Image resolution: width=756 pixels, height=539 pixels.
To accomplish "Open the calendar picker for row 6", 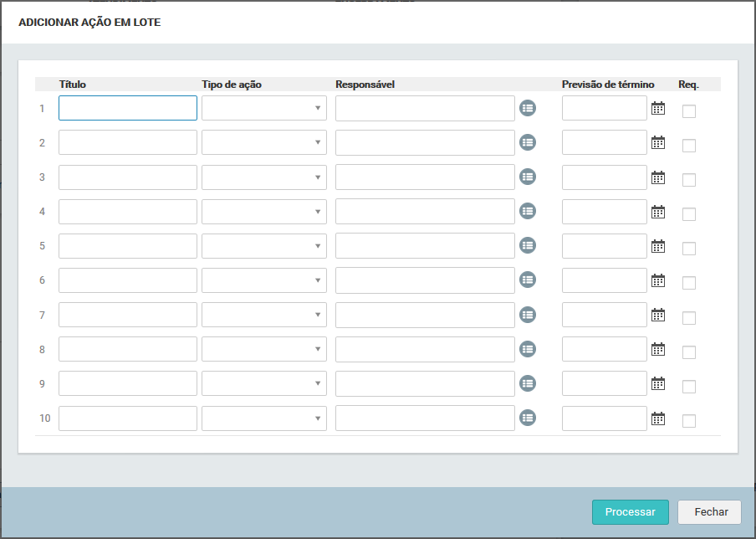I will coord(658,280).
